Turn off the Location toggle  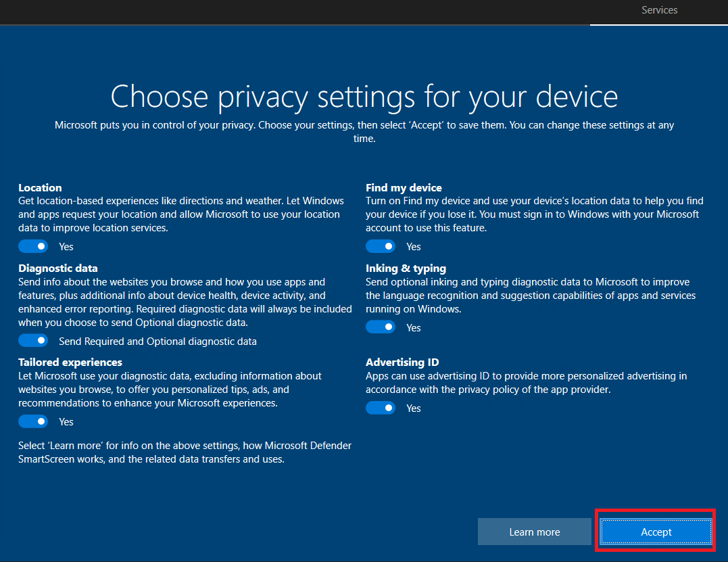pos(33,246)
